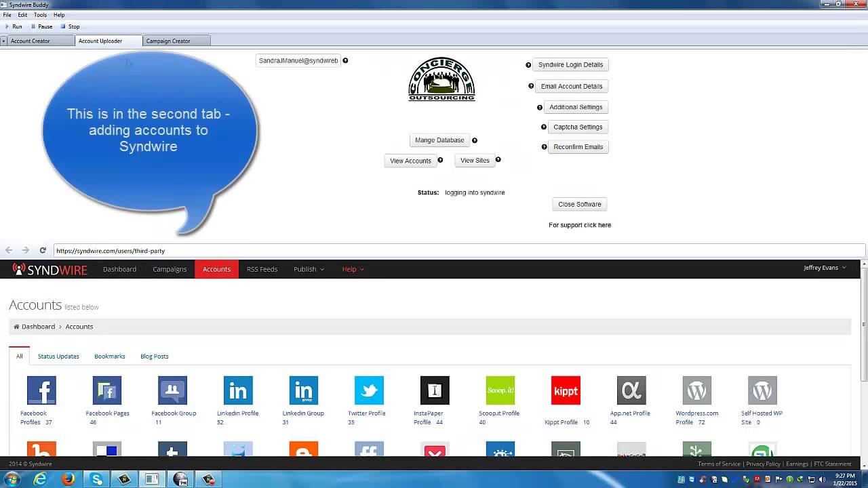Viewport: 868px width, 488px height.
Task: Open Captcha Settings
Action: pos(578,127)
